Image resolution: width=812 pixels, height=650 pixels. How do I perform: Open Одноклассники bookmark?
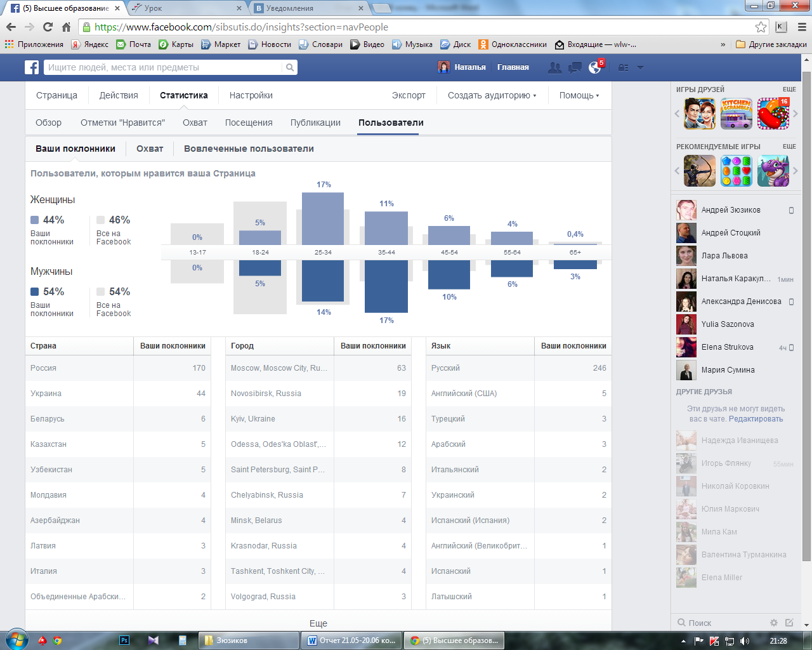pyautogui.click(x=513, y=44)
